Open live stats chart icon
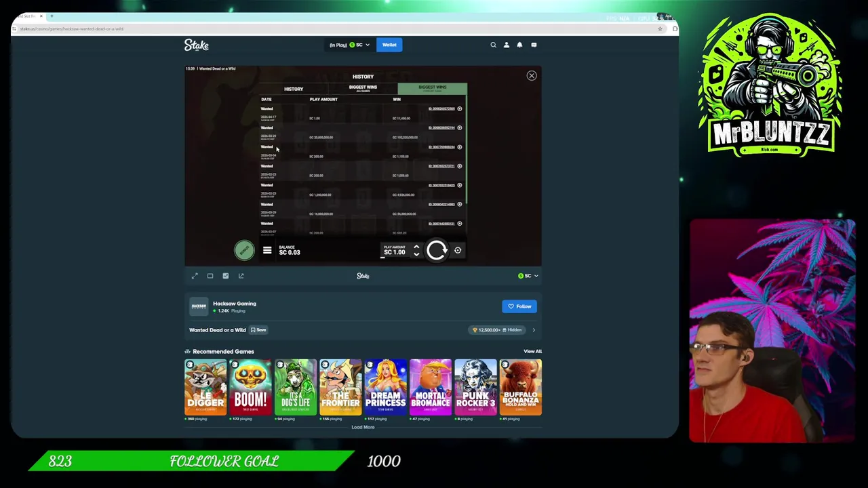Image resolution: width=868 pixels, height=488 pixels. click(x=226, y=276)
